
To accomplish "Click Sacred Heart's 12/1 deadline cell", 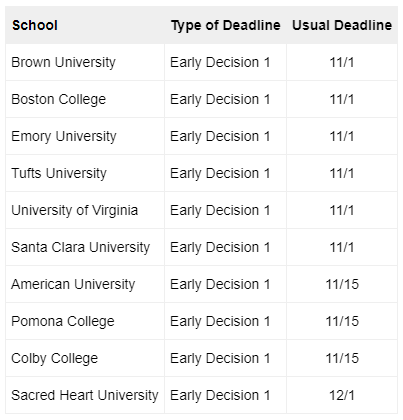I will (342, 395).
